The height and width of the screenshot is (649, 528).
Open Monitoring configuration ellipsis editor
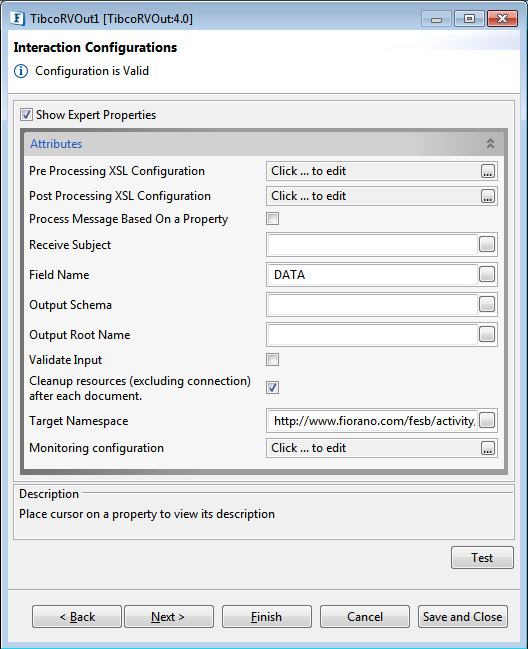coord(487,448)
